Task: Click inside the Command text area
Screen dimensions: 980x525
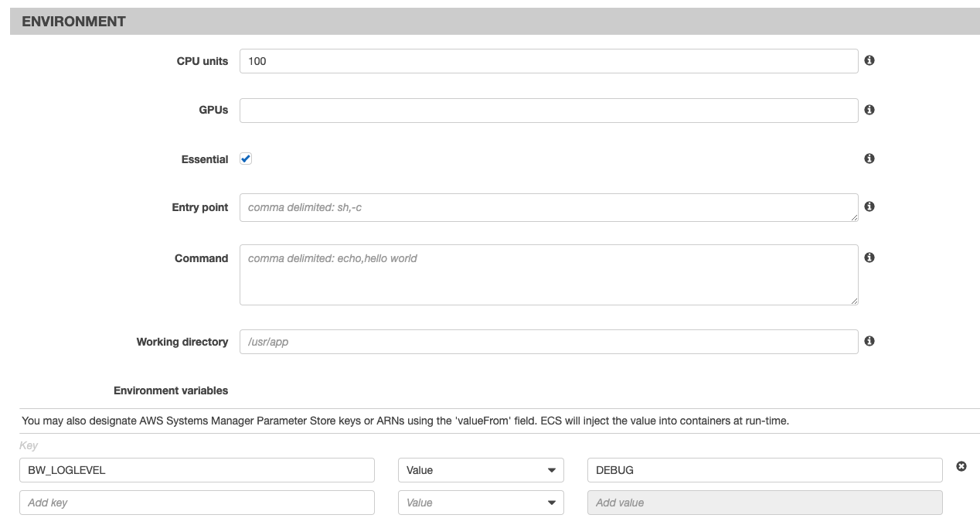Action: (549, 274)
